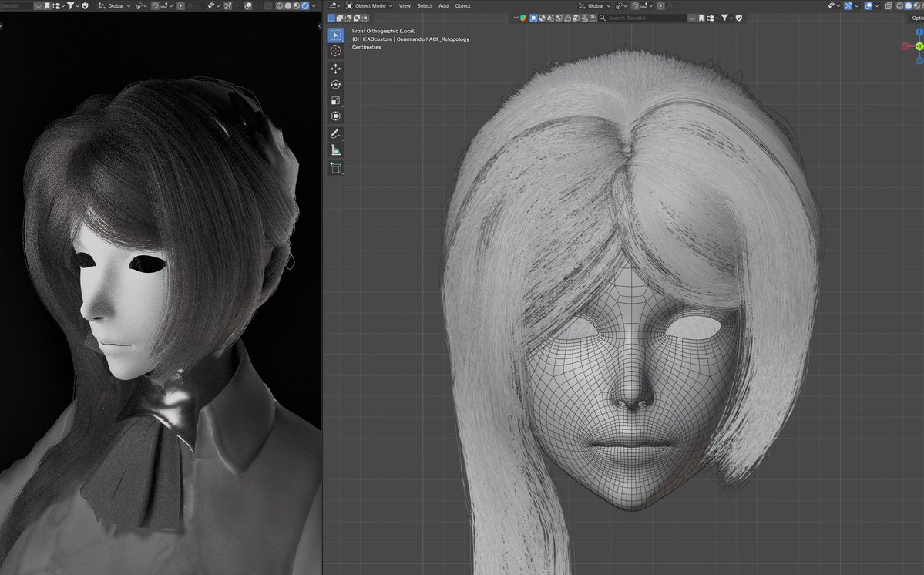The height and width of the screenshot is (575, 924).
Task: Click the red X axis on navigation gizmo
Action: (906, 46)
